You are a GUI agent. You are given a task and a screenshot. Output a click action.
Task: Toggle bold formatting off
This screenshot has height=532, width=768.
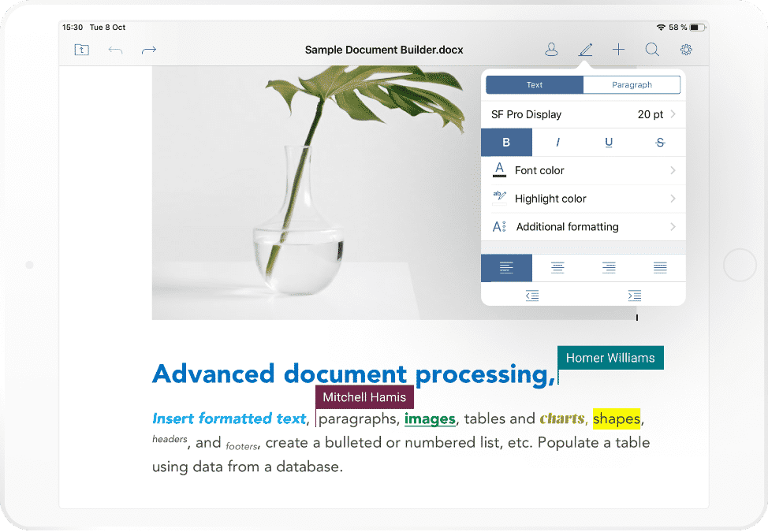[x=506, y=142]
